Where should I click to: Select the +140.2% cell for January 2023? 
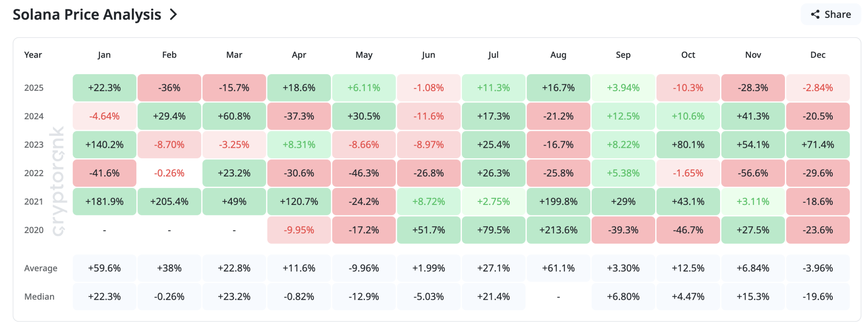[104, 144]
